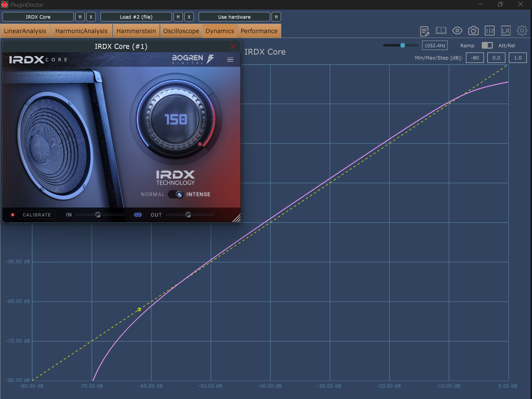This screenshot has width=532, height=399.
Task: Click the frequency slider handle
Action: coord(402,45)
